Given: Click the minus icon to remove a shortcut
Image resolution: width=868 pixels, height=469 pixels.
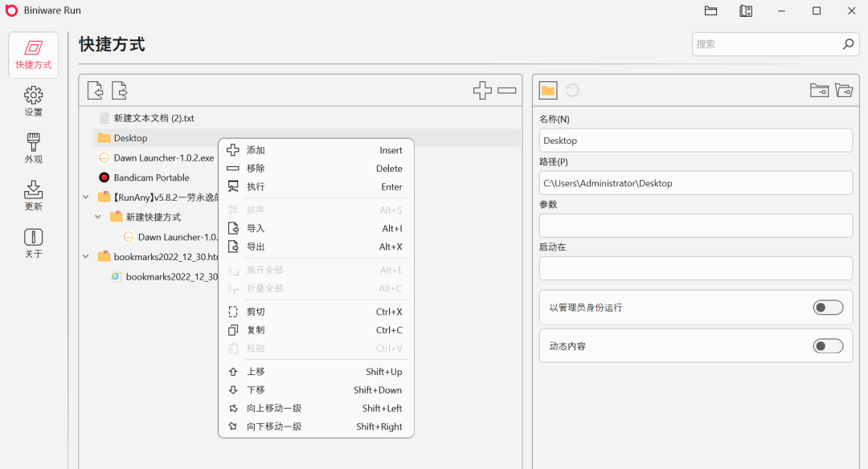Looking at the screenshot, I should [506, 90].
